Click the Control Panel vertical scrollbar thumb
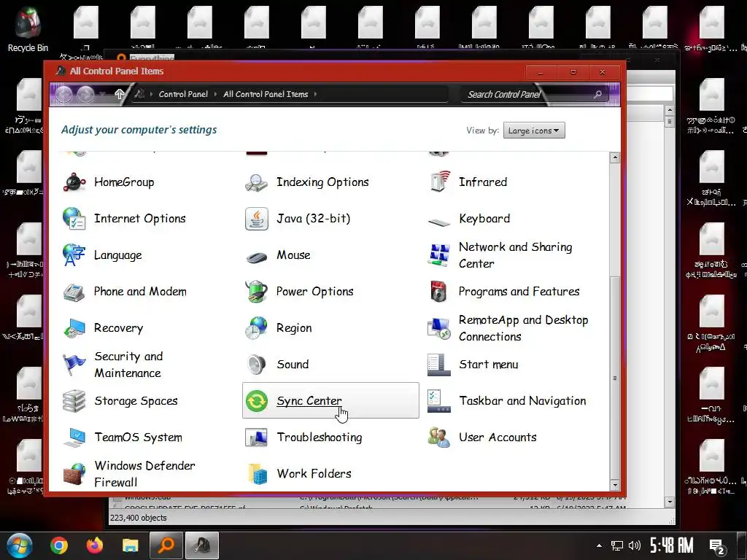Viewport: 747px width, 560px height. (615, 378)
